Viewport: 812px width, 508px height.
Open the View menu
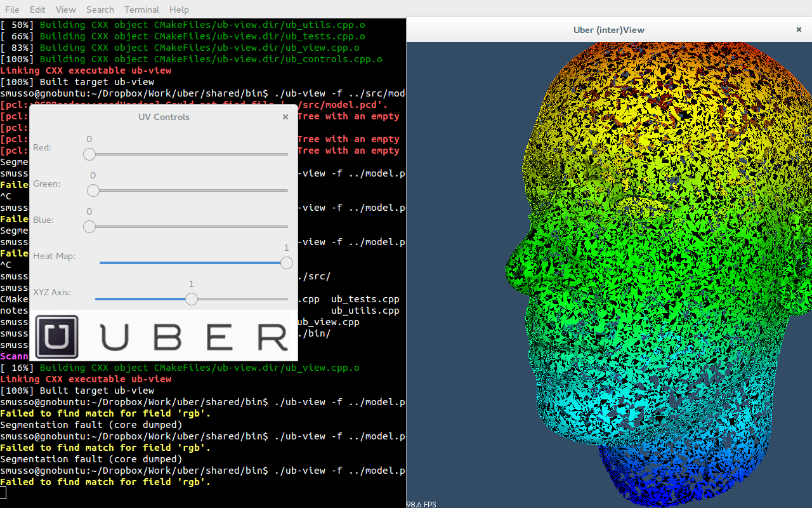(x=65, y=10)
